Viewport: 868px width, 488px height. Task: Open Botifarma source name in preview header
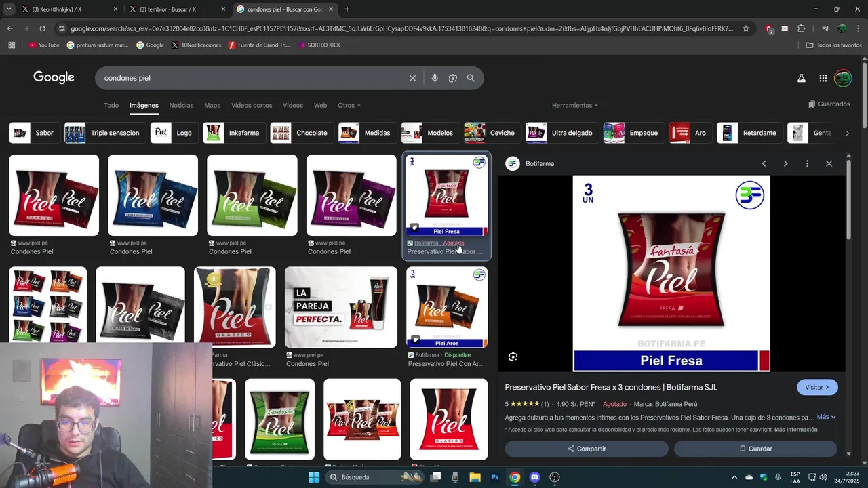(x=540, y=164)
